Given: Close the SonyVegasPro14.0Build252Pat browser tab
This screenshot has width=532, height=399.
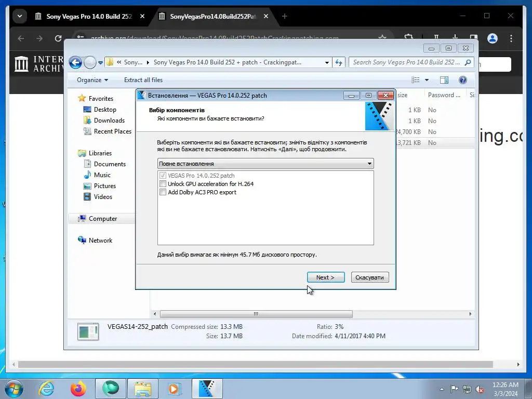Looking at the screenshot, I should (x=266, y=16).
